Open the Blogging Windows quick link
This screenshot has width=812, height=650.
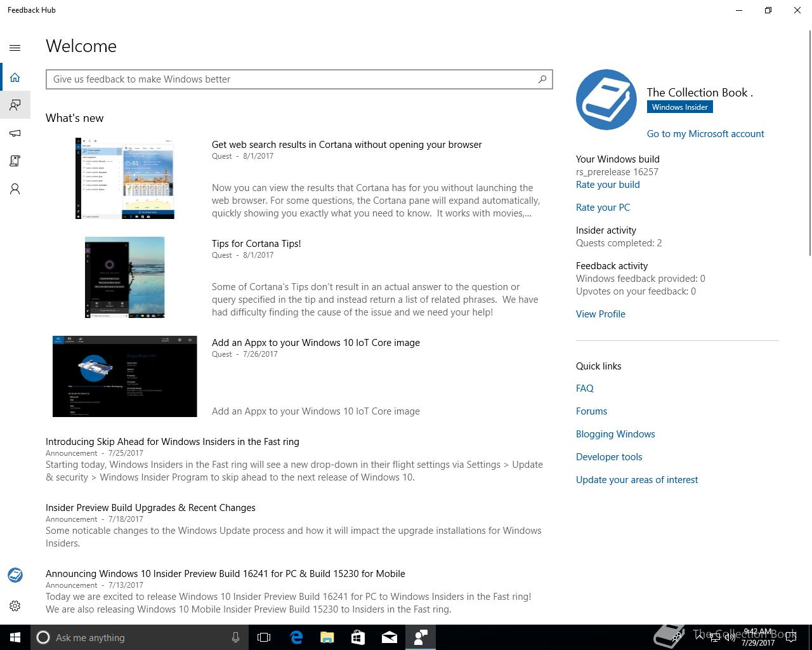pyautogui.click(x=615, y=434)
